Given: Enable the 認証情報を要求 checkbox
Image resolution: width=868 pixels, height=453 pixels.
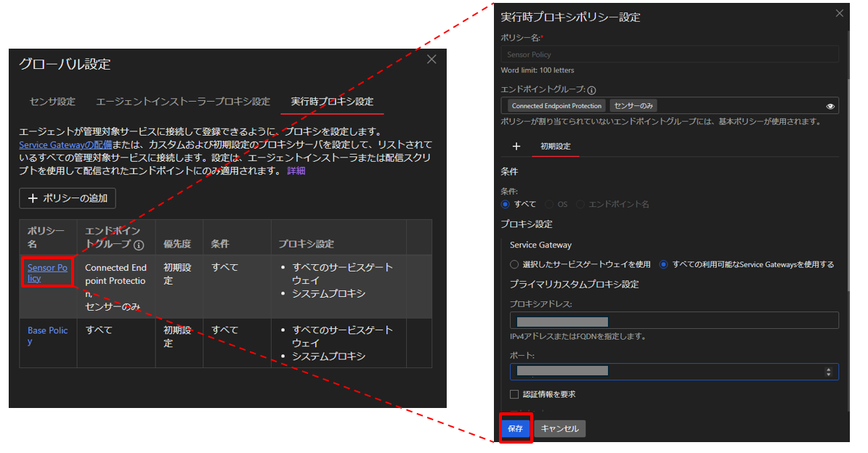Looking at the screenshot, I should [514, 394].
